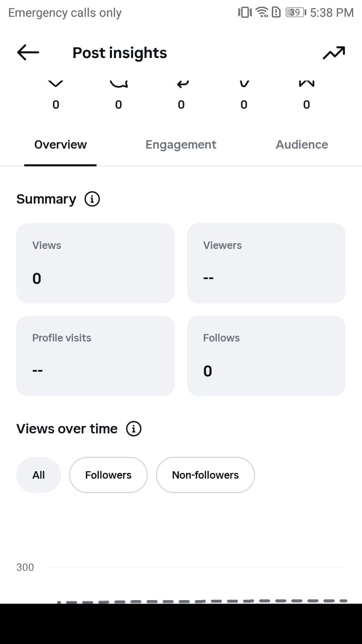Open the Follows summary card
362x644 pixels.
(x=266, y=356)
